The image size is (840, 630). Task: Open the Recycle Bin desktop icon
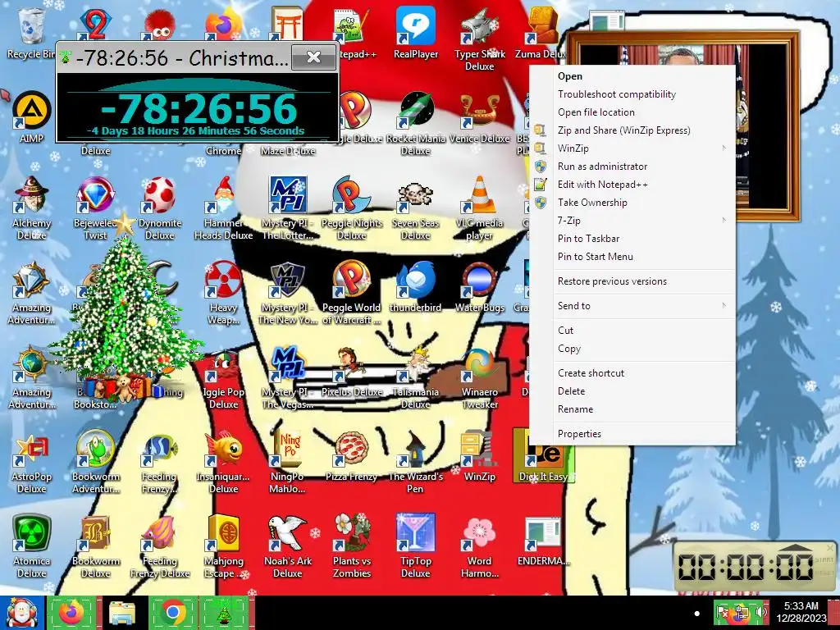coord(31,32)
